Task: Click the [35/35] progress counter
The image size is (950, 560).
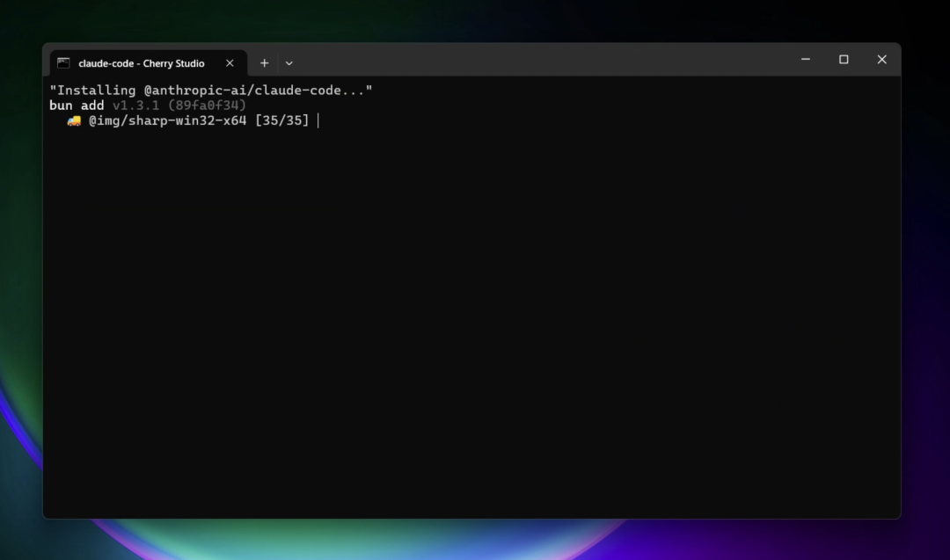Action: [x=281, y=120]
